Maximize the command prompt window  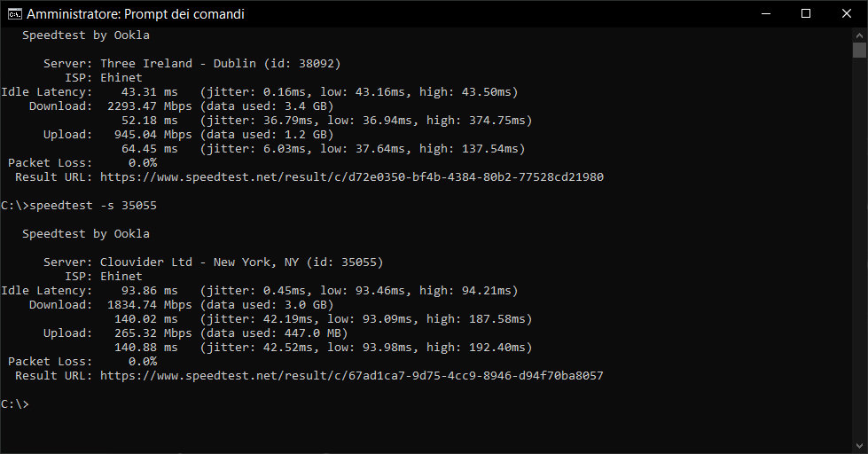coord(806,13)
